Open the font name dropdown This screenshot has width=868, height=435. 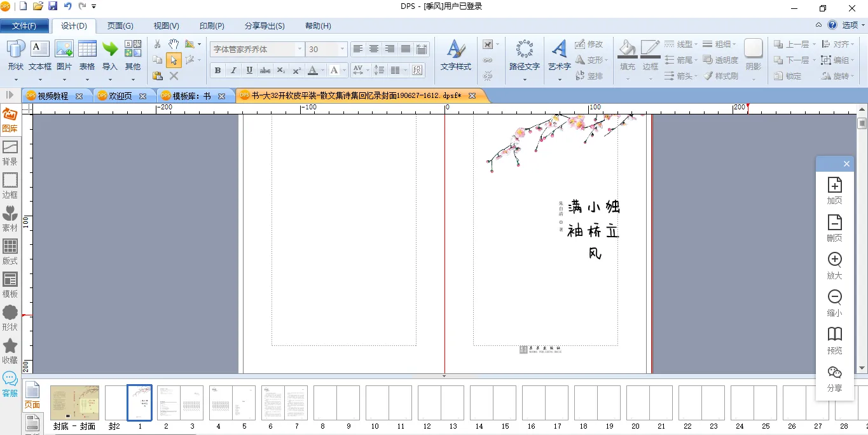point(300,49)
